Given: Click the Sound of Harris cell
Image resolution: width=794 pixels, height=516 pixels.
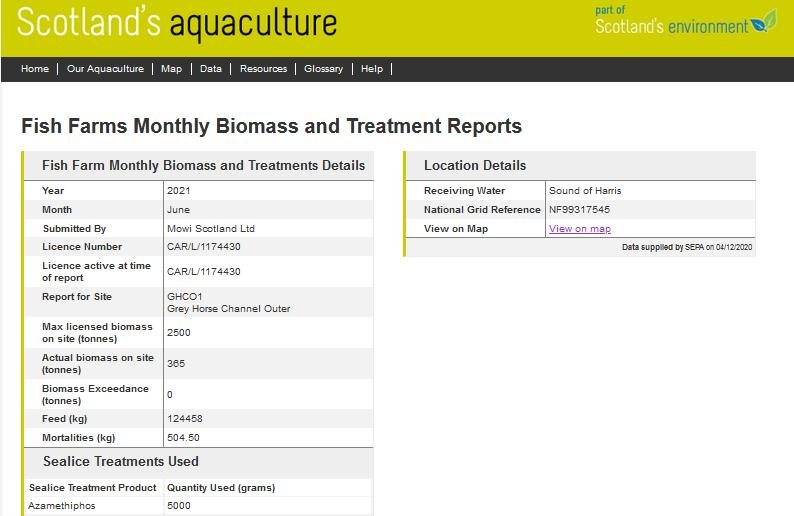Looking at the screenshot, I should point(585,191).
